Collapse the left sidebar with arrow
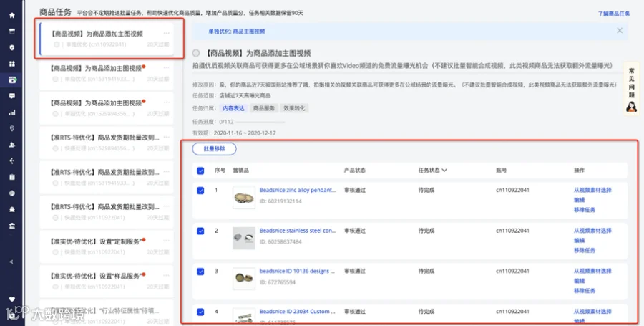Screen dimensions: 644x326 click(11, 262)
